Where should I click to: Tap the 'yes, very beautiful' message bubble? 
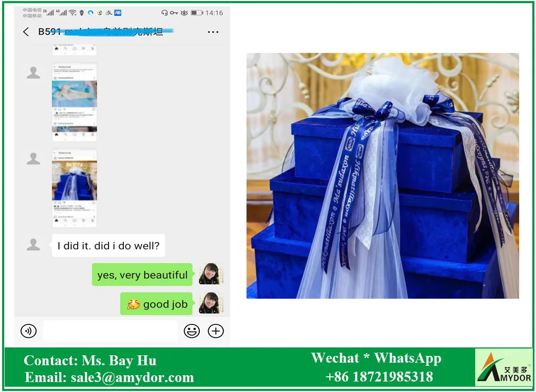tap(142, 275)
